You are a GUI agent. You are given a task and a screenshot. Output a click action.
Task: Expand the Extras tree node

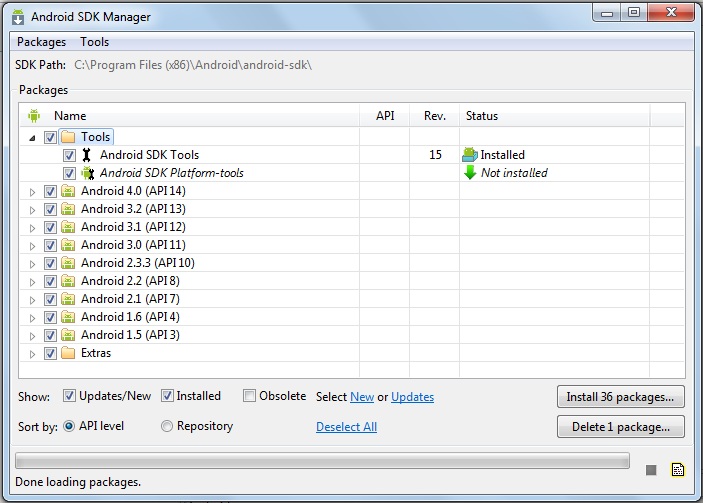tap(32, 353)
